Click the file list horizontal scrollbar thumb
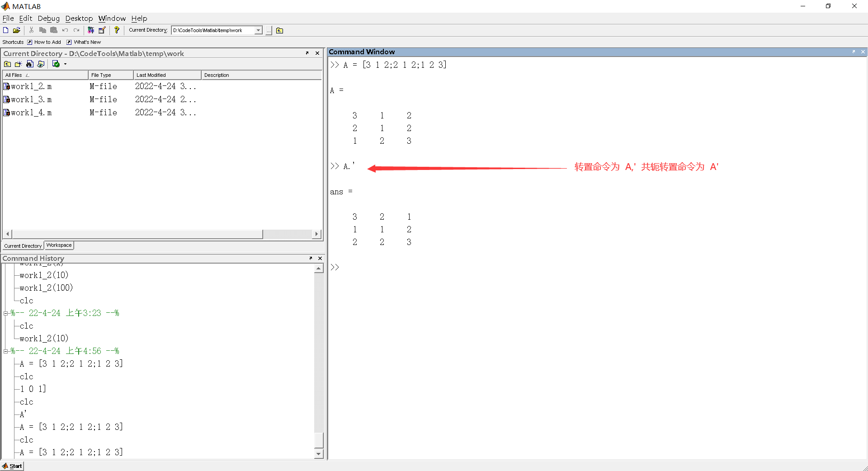Viewport: 868px width, 471px height. pos(137,234)
